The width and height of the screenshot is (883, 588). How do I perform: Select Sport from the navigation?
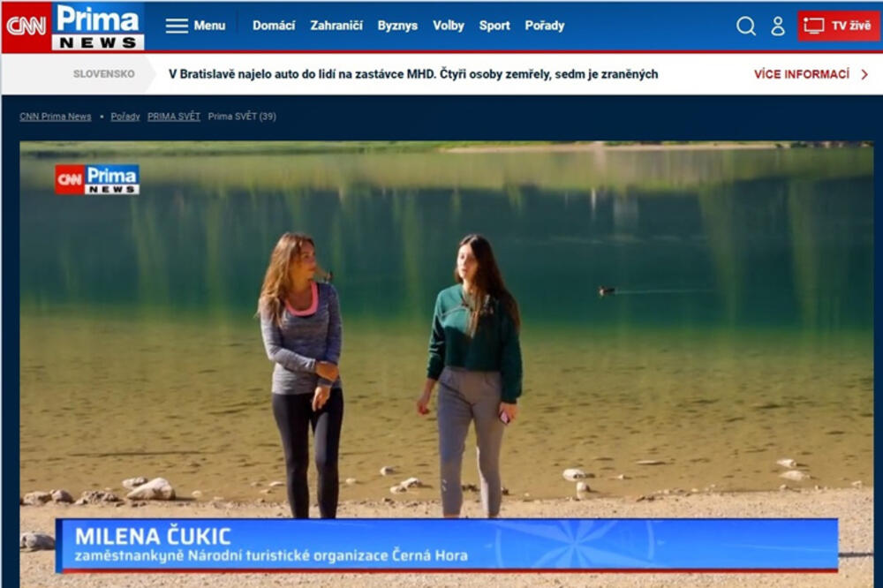pos(494,25)
